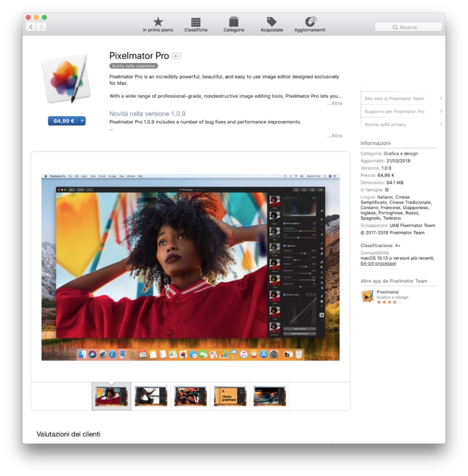This screenshot has height=476, width=468.
Task: Open the In primo piano section
Action: click(158, 24)
